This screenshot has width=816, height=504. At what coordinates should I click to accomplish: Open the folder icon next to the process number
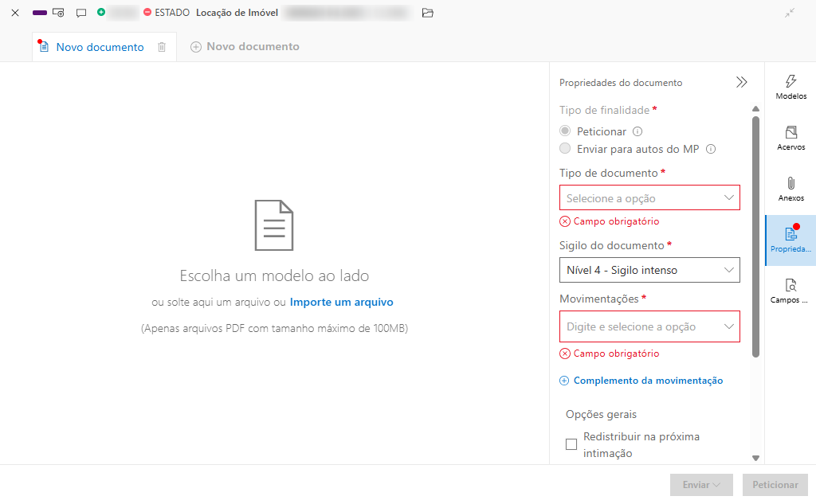tap(428, 13)
